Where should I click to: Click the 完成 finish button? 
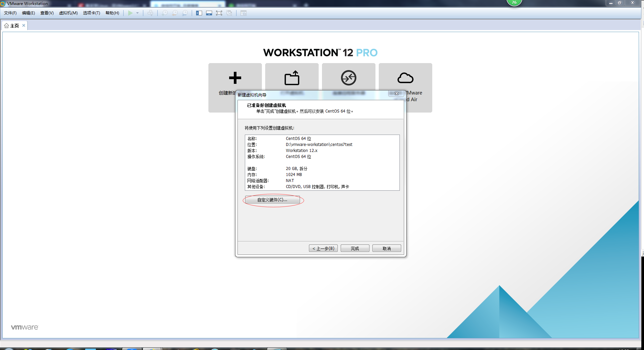coord(355,248)
